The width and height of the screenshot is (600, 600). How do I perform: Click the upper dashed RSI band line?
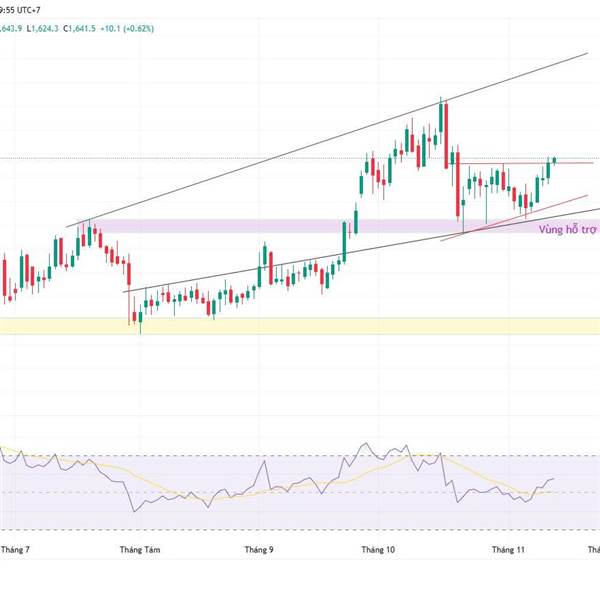300,456
